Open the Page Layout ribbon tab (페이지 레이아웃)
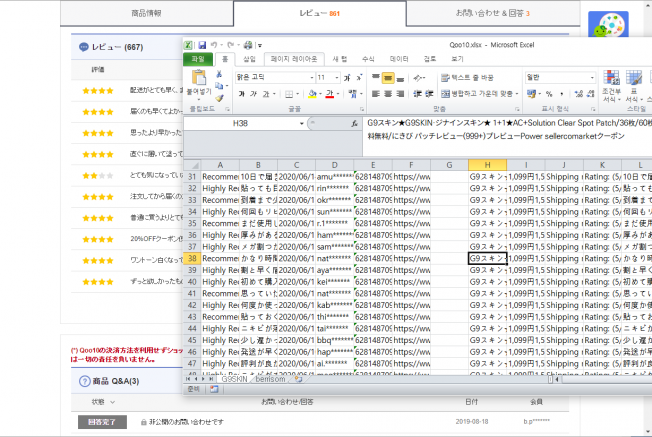 [x=292, y=59]
